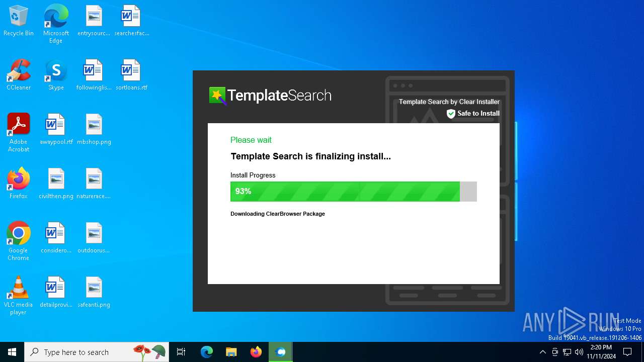The image size is (644, 362).
Task: Open Edge from the taskbar
Action: point(207,352)
